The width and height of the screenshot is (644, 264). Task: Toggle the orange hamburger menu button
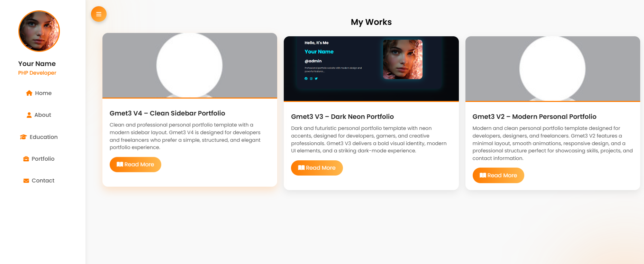tap(99, 14)
